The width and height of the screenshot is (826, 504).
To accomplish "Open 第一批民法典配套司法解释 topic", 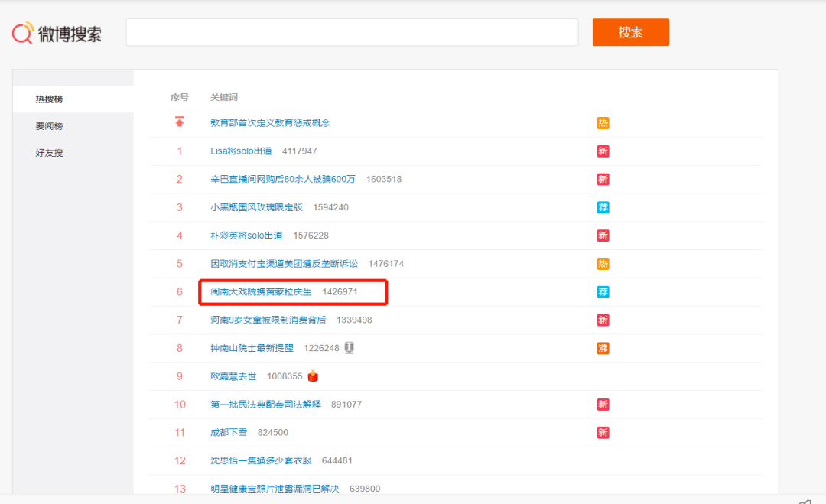I will [265, 405].
